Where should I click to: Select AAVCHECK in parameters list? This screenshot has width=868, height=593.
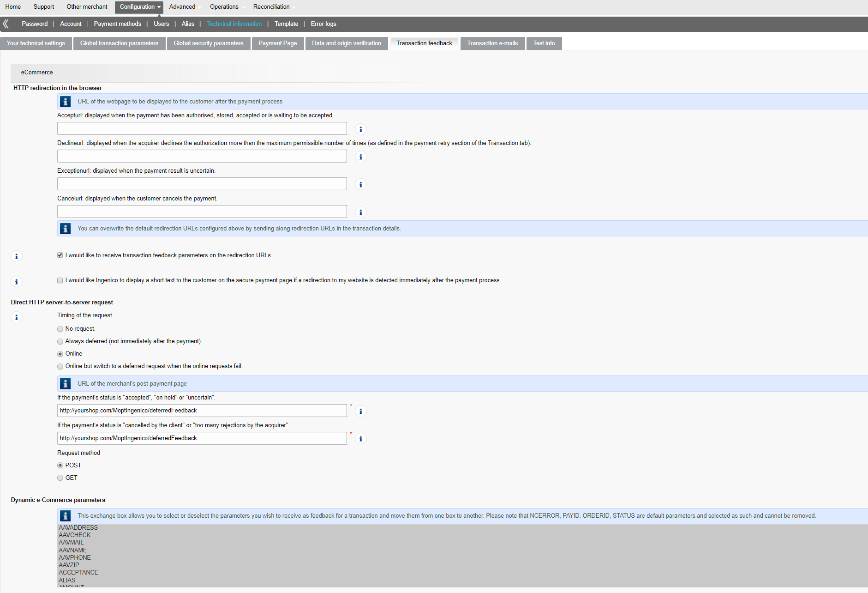point(75,535)
